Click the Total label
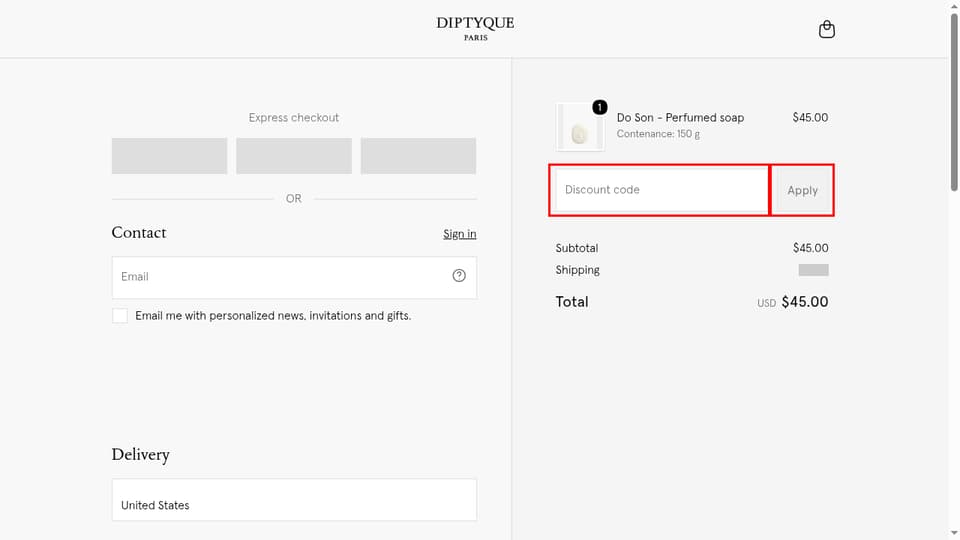Viewport: 960px width, 540px height. coord(572,302)
